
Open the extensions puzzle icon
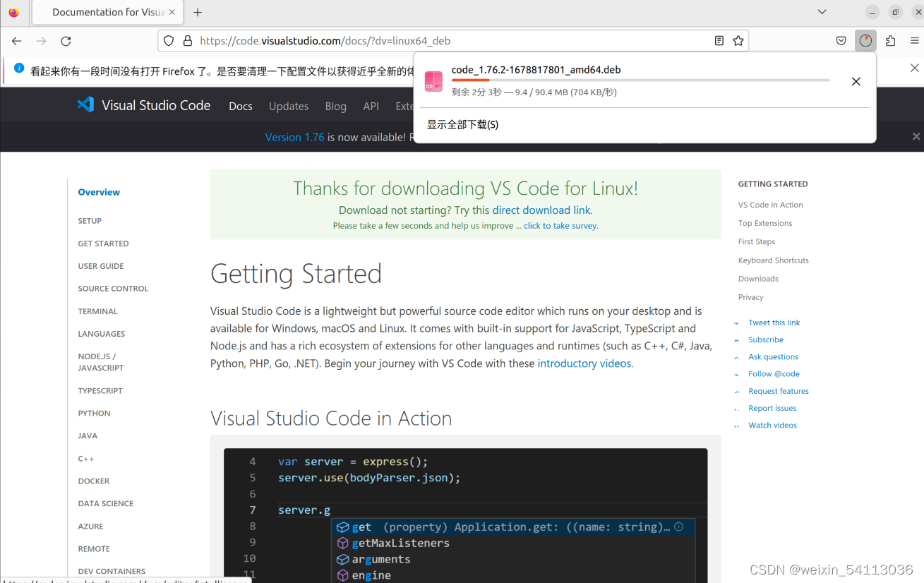pos(891,41)
